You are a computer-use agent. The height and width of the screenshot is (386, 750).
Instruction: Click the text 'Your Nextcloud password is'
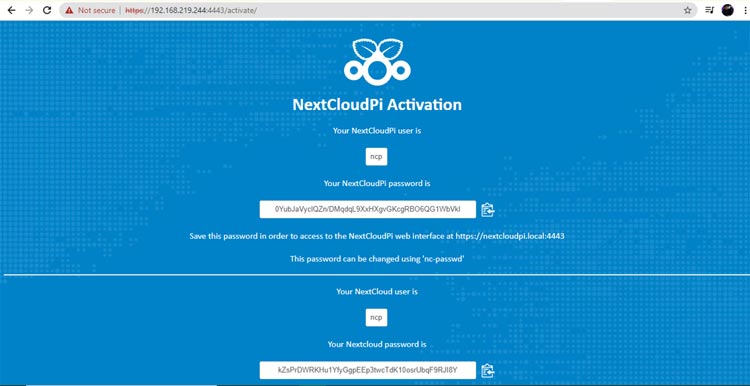point(377,344)
